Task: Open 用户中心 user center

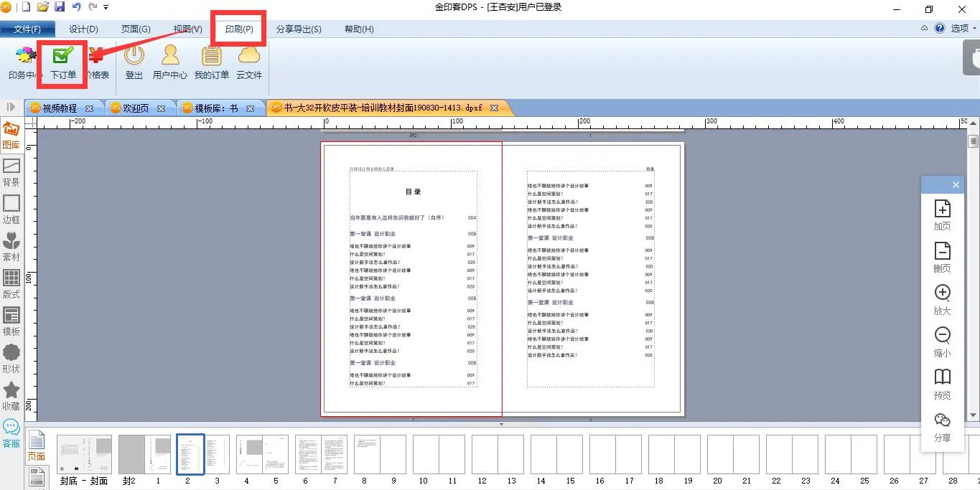Action: point(170,62)
